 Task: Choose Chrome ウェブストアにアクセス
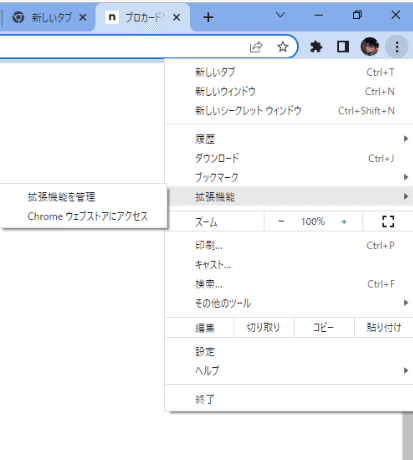pos(83,216)
